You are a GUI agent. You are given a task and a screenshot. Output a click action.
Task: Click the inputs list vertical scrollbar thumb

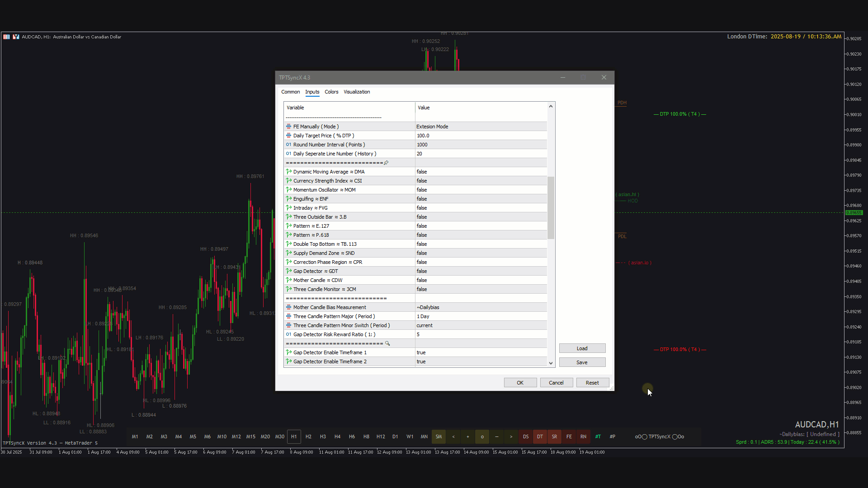pos(551,207)
